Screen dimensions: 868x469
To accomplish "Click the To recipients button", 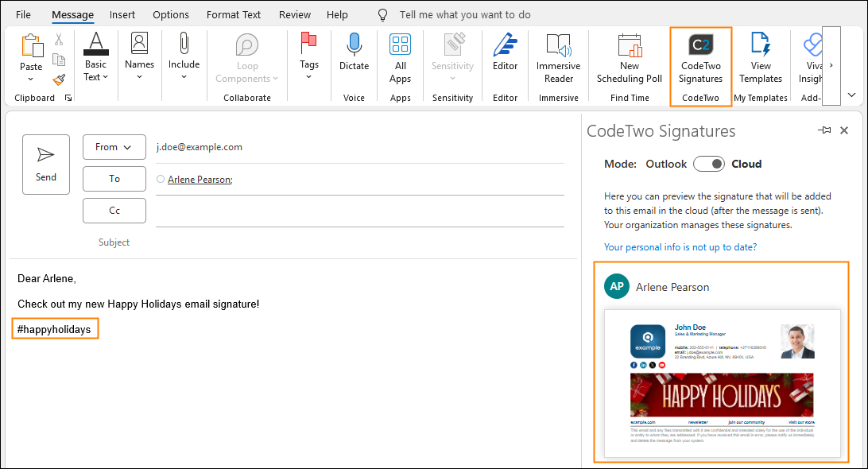I will pos(114,179).
